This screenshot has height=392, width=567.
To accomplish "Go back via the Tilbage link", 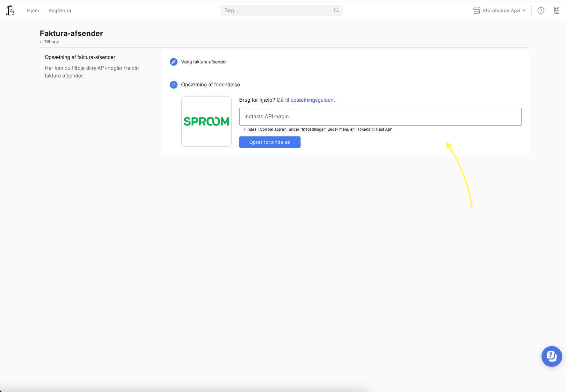I will coord(50,42).
